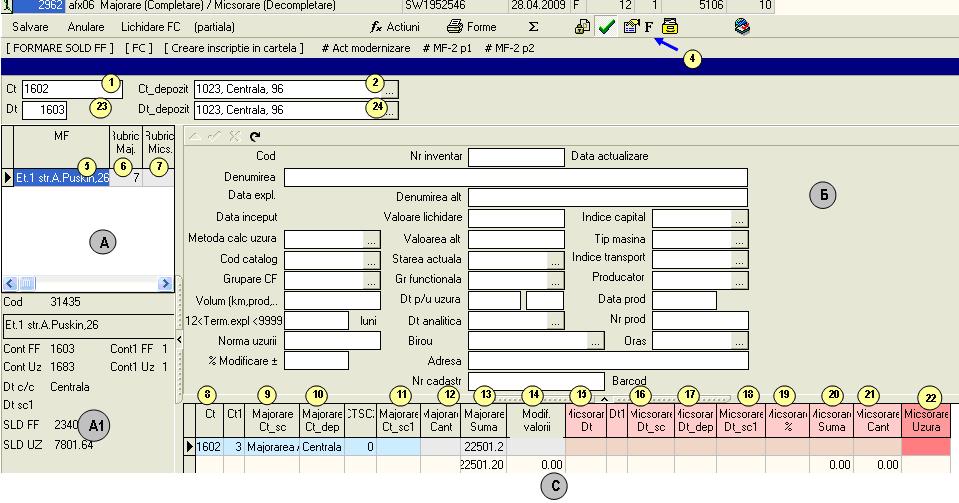Click Majorare Suma column header
This screenshot has width=959, height=503.
click(484, 420)
